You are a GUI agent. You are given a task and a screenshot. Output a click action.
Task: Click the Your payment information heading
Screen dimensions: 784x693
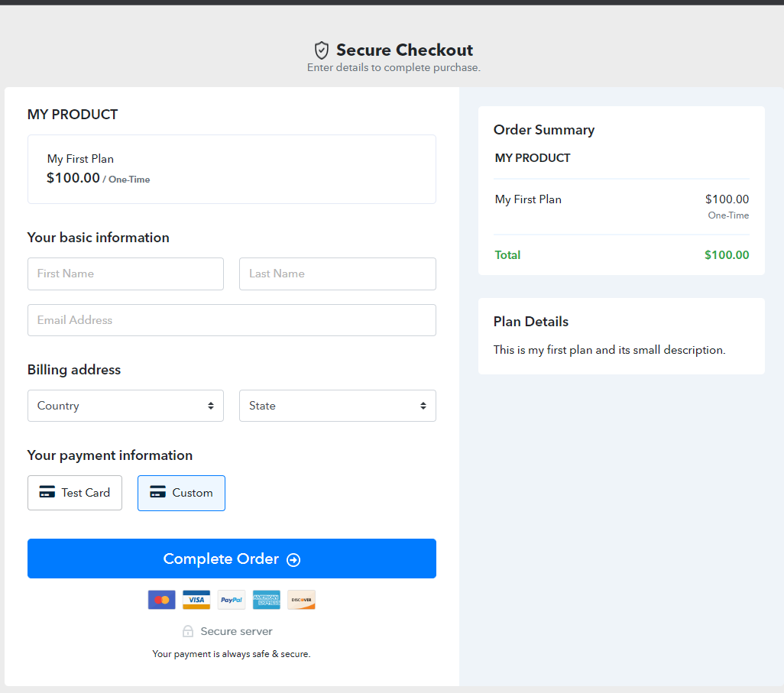[110, 455]
